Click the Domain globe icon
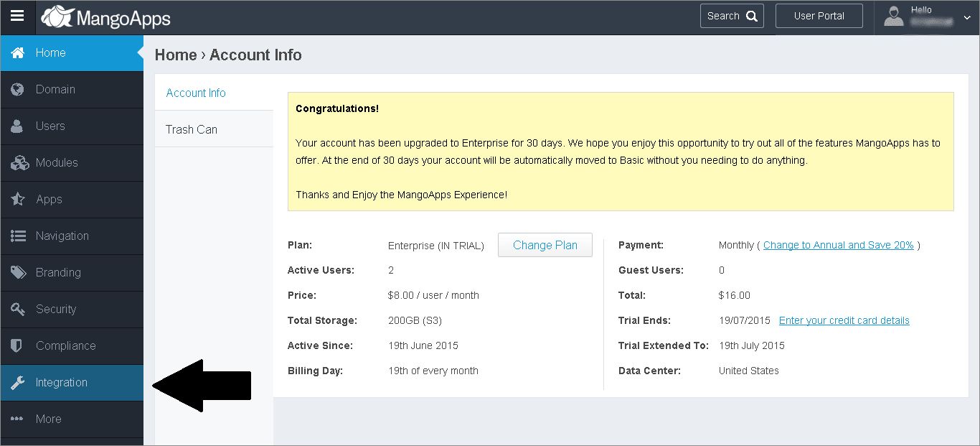The width and height of the screenshot is (980, 446). [x=18, y=90]
